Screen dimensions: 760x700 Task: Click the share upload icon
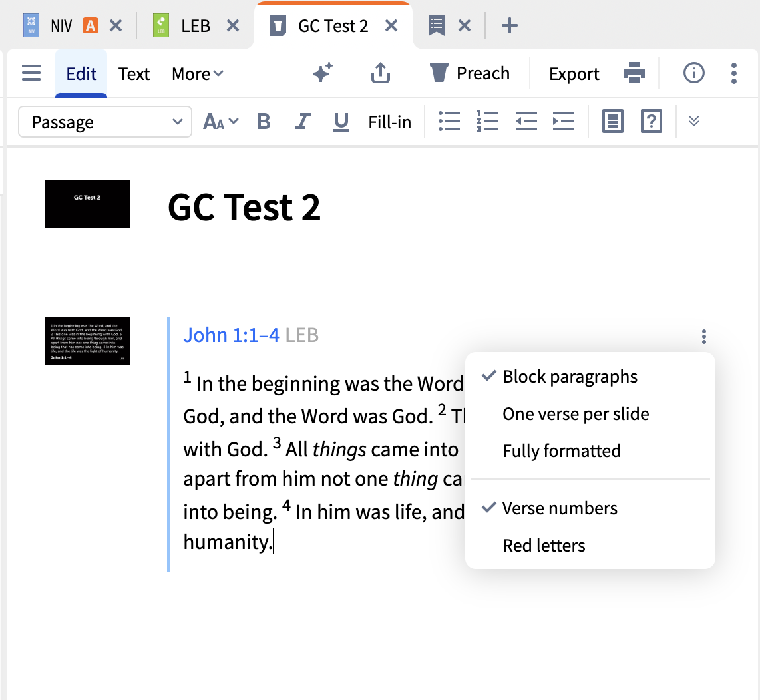coord(381,73)
